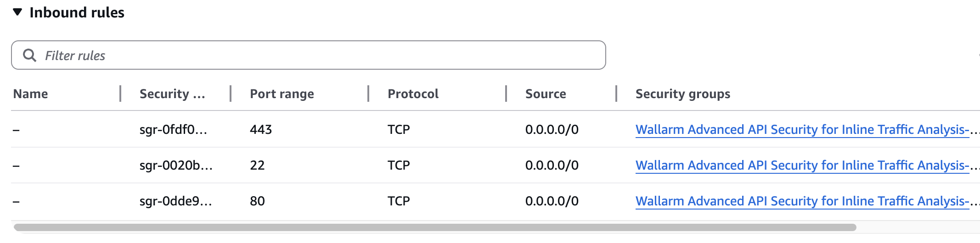The height and width of the screenshot is (243, 980).
Task: Select the sgr-0dde9 rule ID cell
Action: [175, 201]
